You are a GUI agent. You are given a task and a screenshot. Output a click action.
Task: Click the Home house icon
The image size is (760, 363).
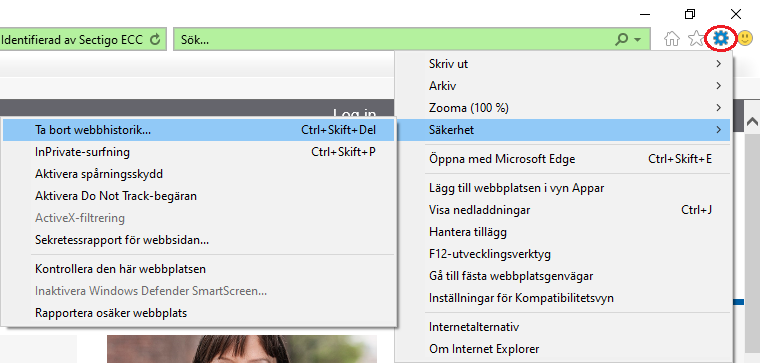pyautogui.click(x=672, y=38)
